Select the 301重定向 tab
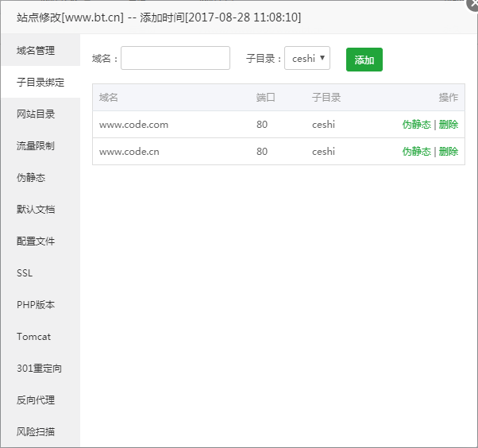 pos(40,369)
